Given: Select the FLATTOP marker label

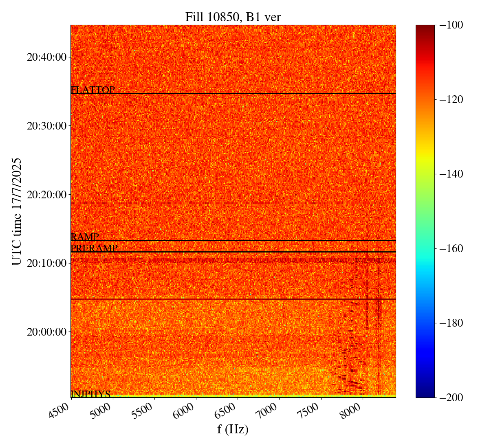Looking at the screenshot, I should (x=93, y=90).
